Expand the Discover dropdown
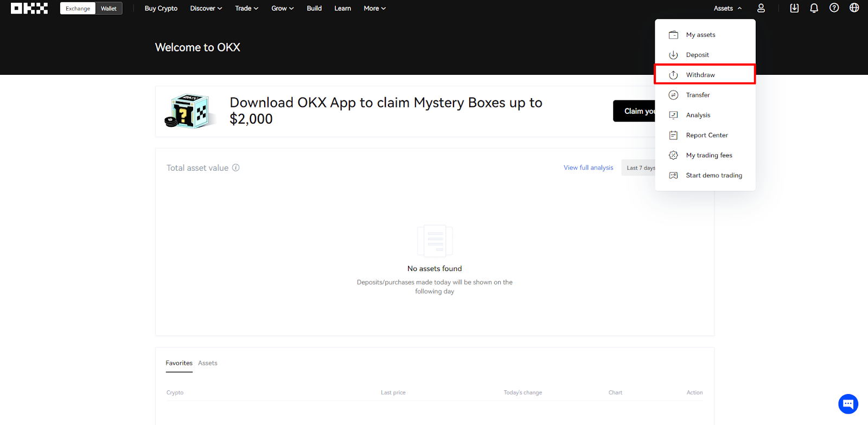This screenshot has height=425, width=868. [x=206, y=8]
